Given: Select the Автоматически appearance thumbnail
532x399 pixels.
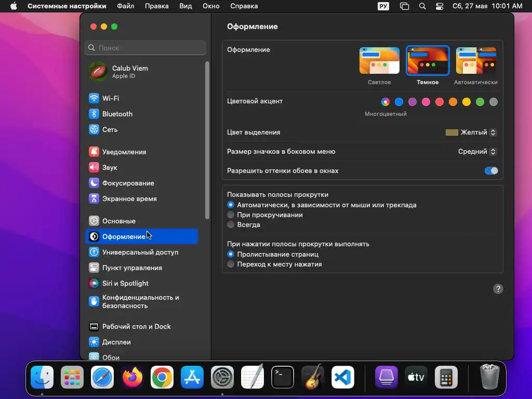Looking at the screenshot, I should (x=476, y=61).
